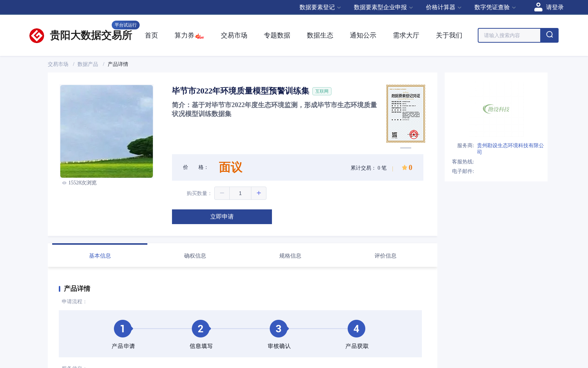The height and width of the screenshot is (368, 588).
Task: Click the product title 毕节市2022年环境质量模型预警训练集
Action: [x=241, y=91]
